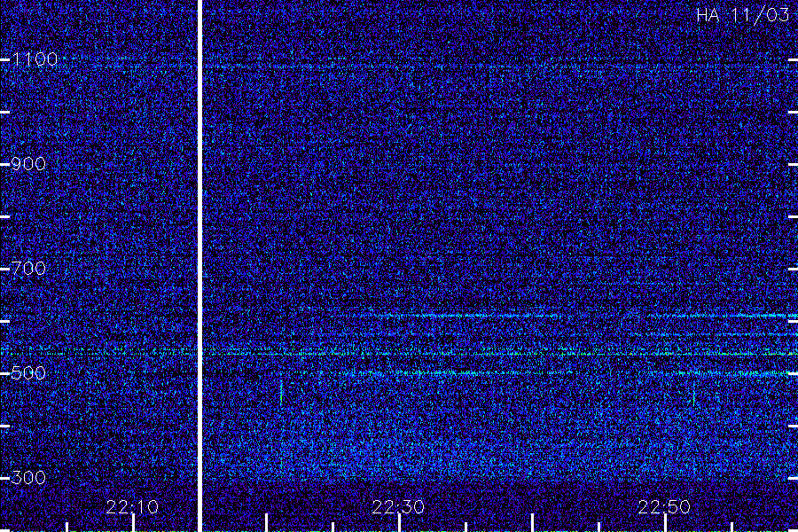
Task: Click the 500 frequency axis label
Action: (28, 372)
